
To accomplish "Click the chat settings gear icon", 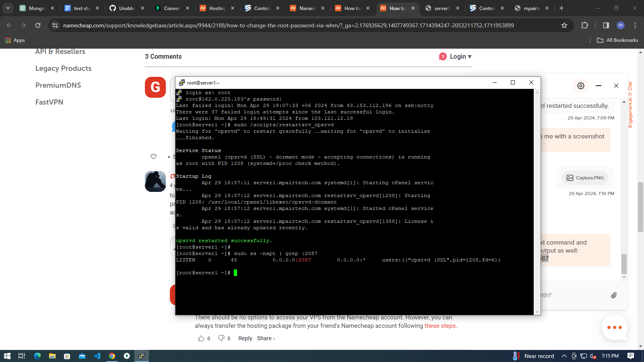I will coord(580,86).
